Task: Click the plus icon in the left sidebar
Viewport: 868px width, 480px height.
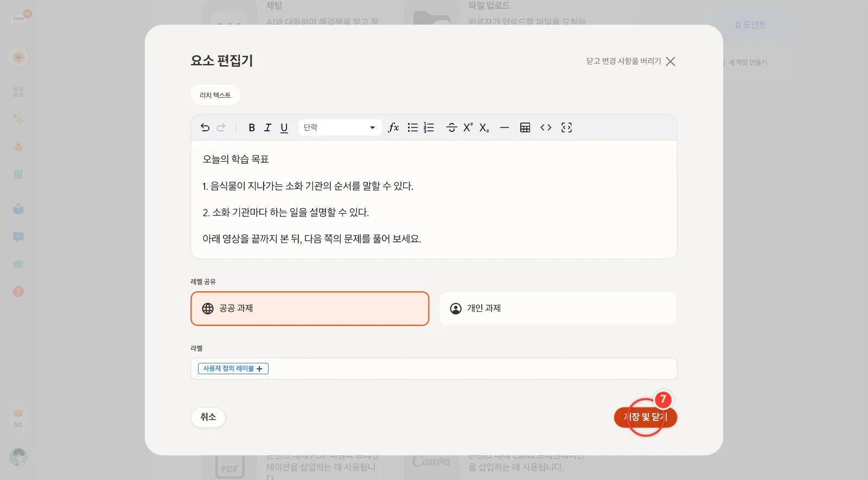Action: tap(18, 57)
